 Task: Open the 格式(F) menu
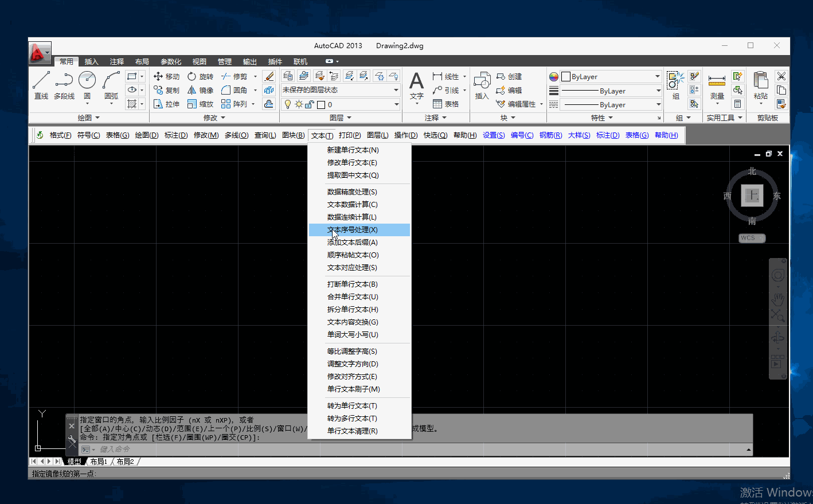pyautogui.click(x=60, y=135)
